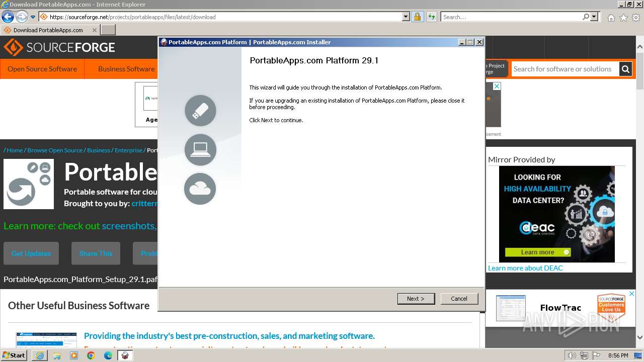The width and height of the screenshot is (644, 362).
Task: Expand address bar autocomplete dropdown
Action: [406, 17]
